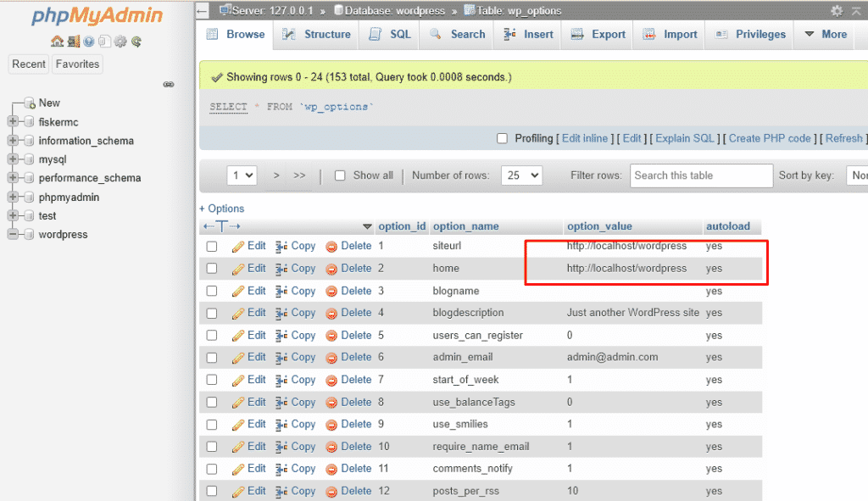Click the Favorites button in sidebar

(77, 64)
